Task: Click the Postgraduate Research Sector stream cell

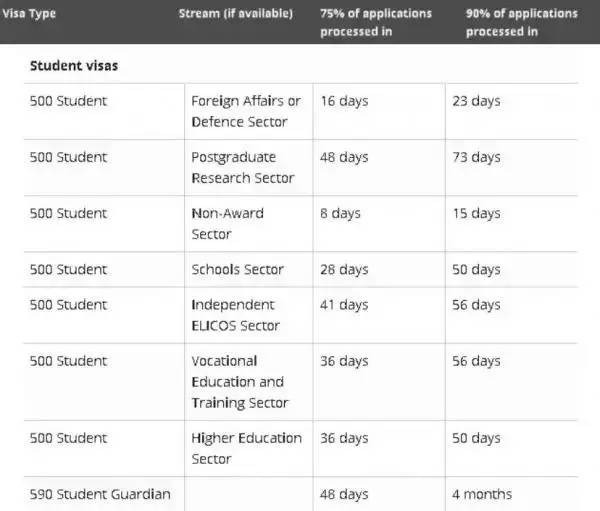Action: [242, 167]
